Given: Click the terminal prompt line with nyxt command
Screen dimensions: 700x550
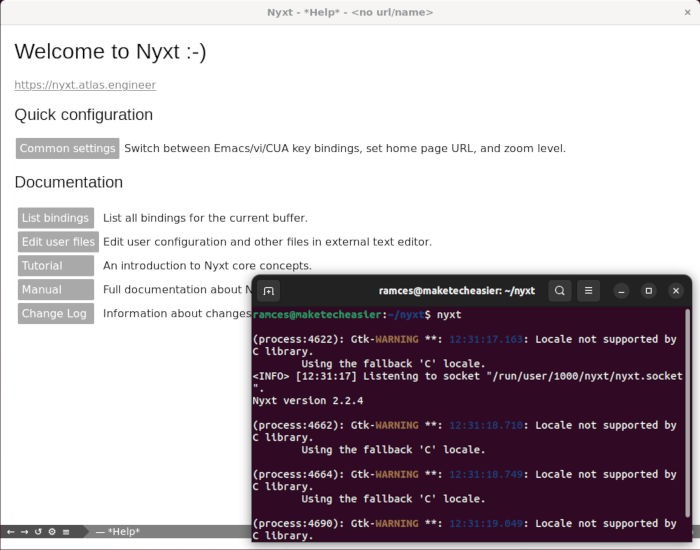Looking at the screenshot, I should (357, 315).
